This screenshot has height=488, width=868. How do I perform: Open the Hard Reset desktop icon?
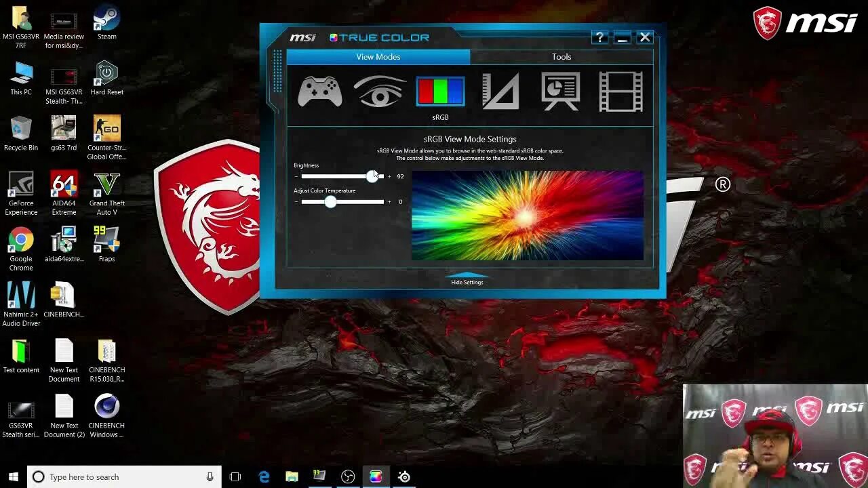point(106,79)
